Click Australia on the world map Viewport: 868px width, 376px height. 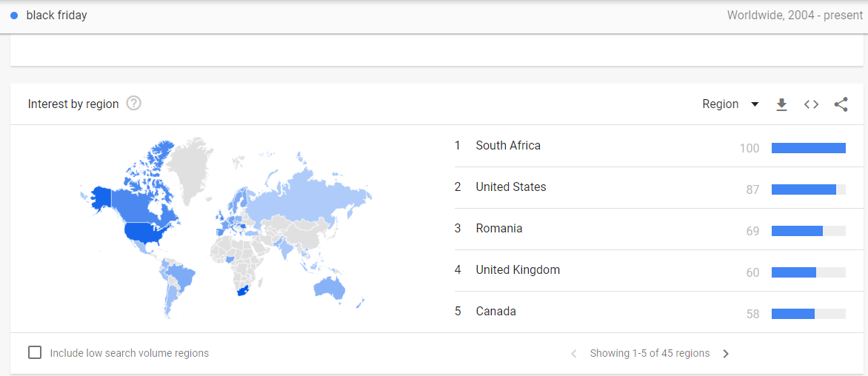(x=328, y=287)
